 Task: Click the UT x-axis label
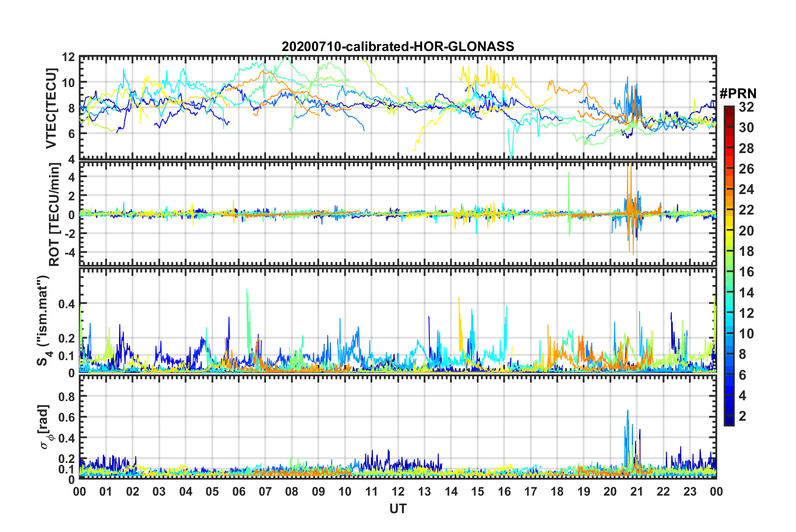(x=398, y=509)
